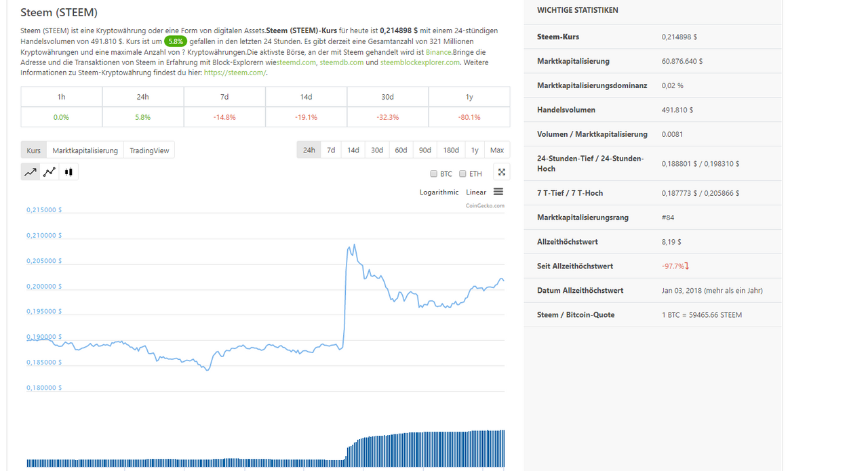Screen dimensions: 868x471
Task: Switch to the dotted line chart icon
Action: (x=50, y=172)
